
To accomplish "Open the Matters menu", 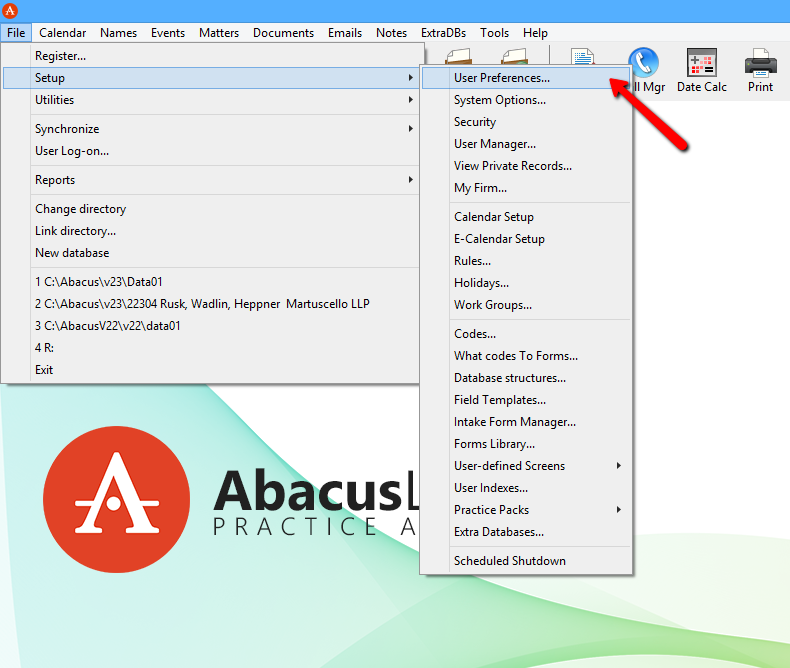I will 219,33.
